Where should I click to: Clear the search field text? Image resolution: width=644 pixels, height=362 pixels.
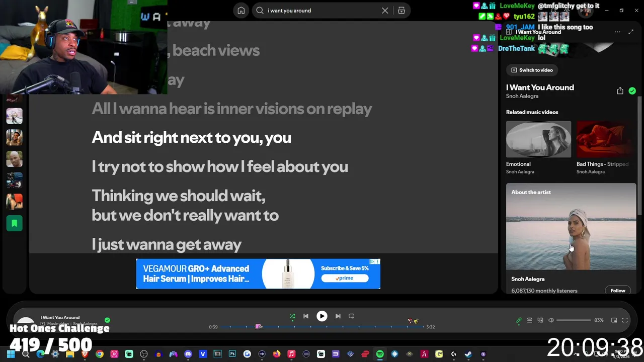[385, 11]
